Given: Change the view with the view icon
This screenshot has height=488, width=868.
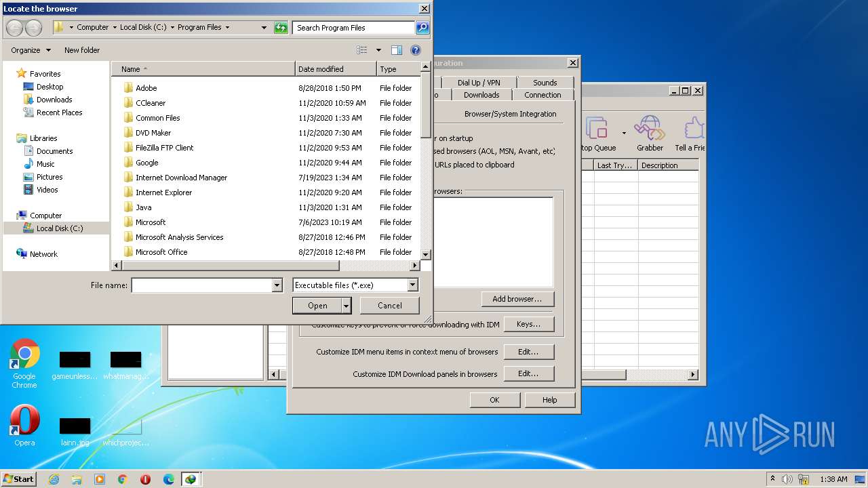Looking at the screenshot, I should click(x=361, y=50).
